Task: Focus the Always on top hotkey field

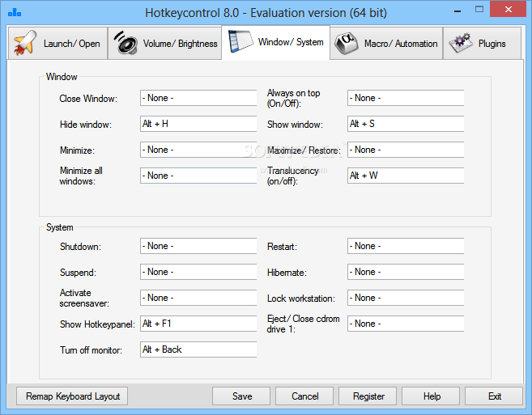Action: click(x=406, y=98)
